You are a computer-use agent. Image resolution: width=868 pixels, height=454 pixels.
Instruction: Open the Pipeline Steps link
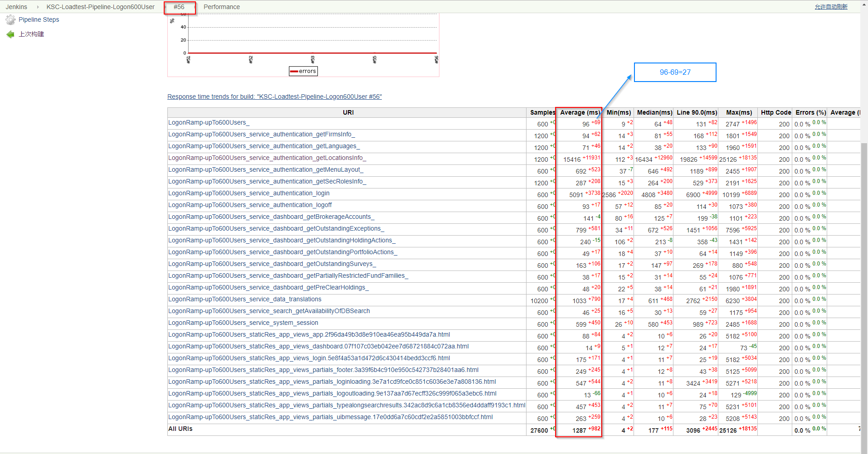[39, 20]
